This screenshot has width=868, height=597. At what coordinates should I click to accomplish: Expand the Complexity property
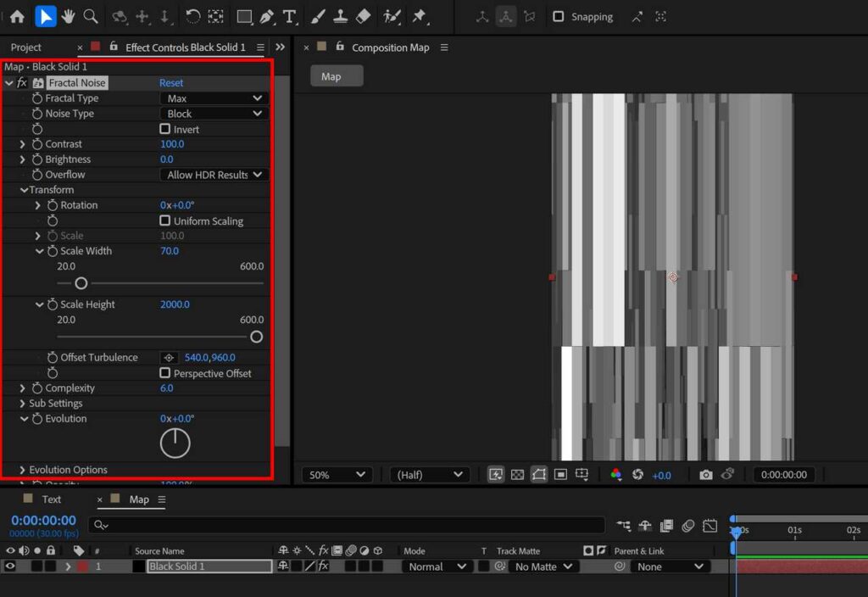pos(22,388)
